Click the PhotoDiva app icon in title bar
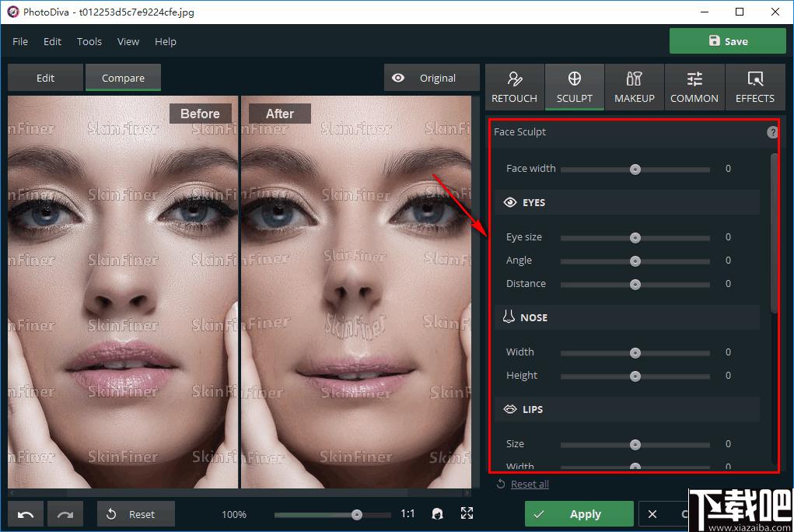The image size is (794, 532). (12, 12)
